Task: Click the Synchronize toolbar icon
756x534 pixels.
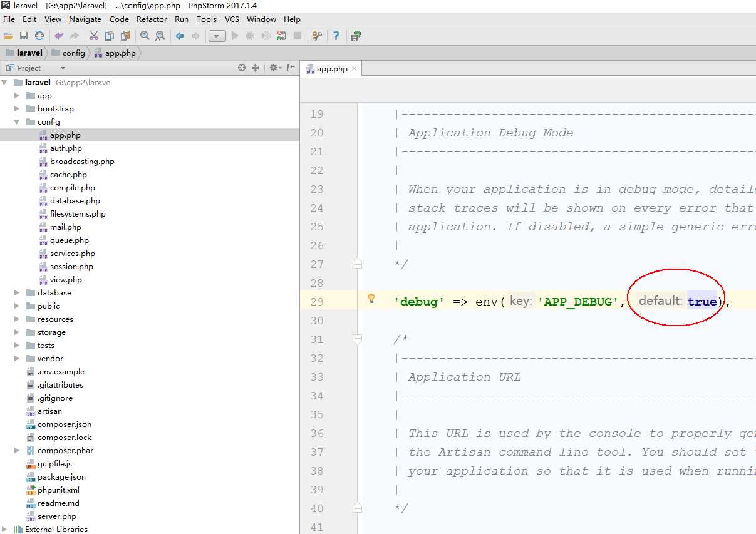Action: point(39,36)
